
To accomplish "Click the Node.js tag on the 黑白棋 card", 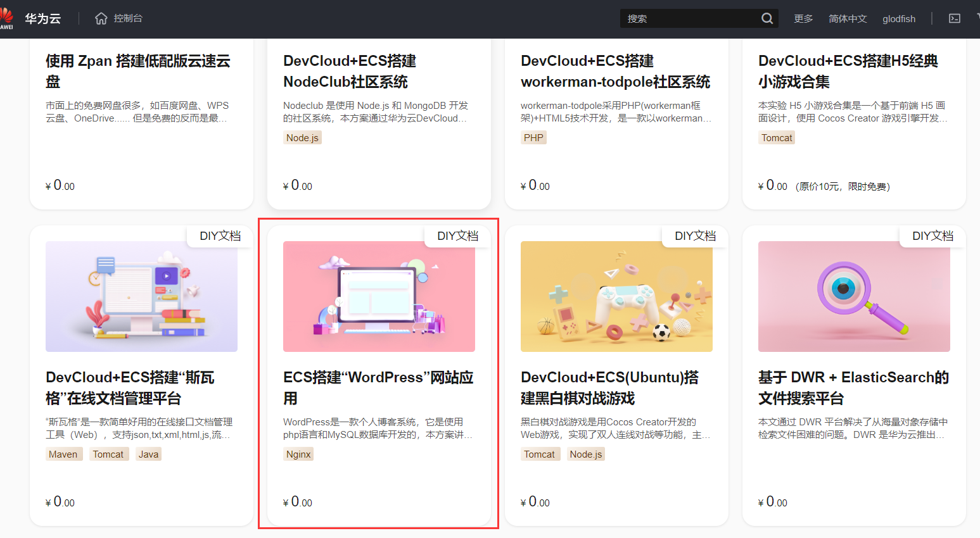I will [586, 454].
